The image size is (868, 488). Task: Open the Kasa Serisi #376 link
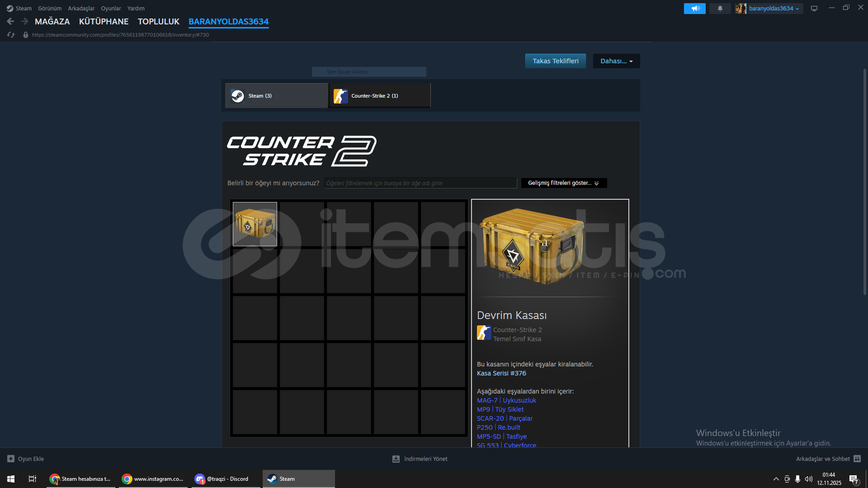coord(501,373)
